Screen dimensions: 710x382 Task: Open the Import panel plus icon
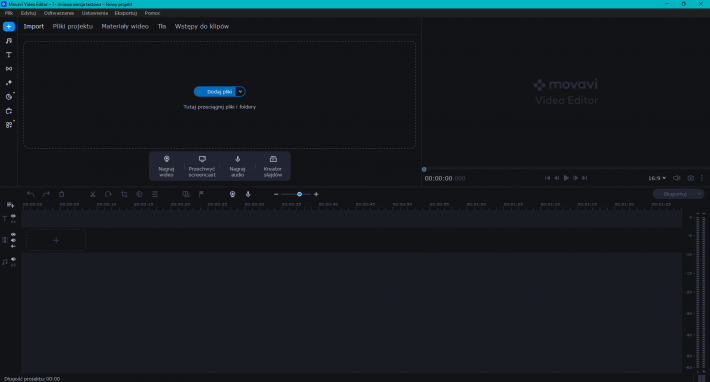point(9,27)
